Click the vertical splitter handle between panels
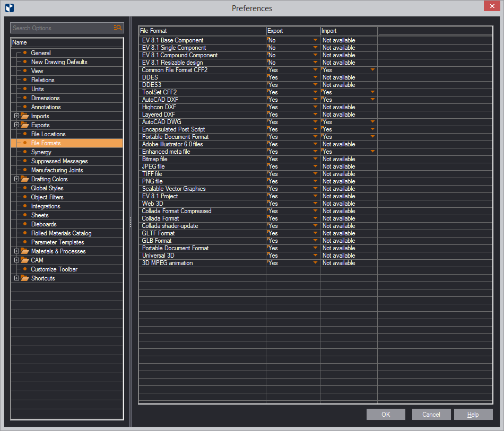The image size is (504, 431). pos(130,222)
